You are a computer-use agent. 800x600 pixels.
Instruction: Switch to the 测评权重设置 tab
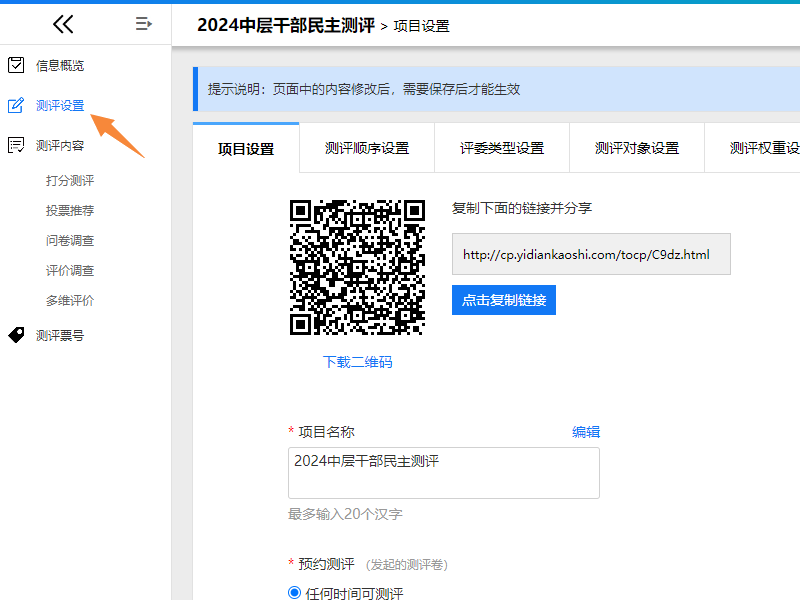pos(753,148)
